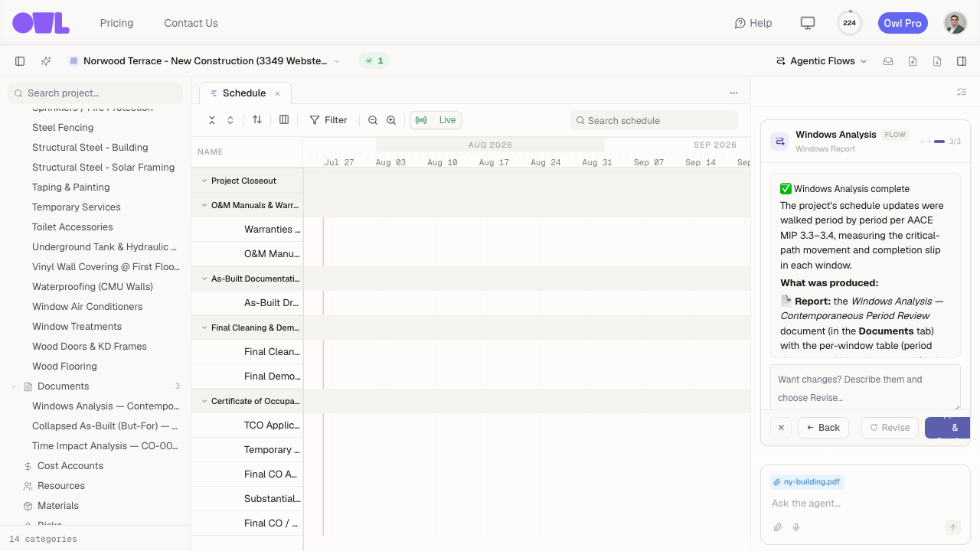
Task: Open Time Impact Analysis CO-00 document
Action: 106,446
